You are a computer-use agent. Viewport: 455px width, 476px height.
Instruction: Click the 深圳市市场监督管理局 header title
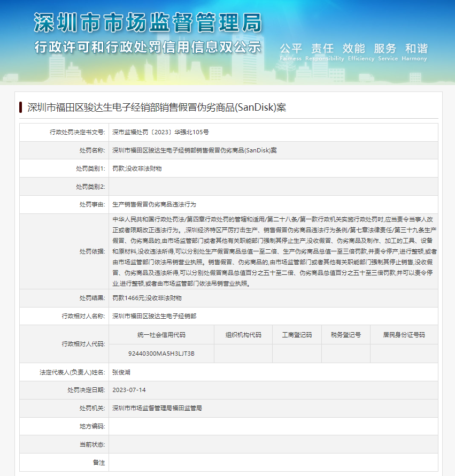click(x=148, y=23)
